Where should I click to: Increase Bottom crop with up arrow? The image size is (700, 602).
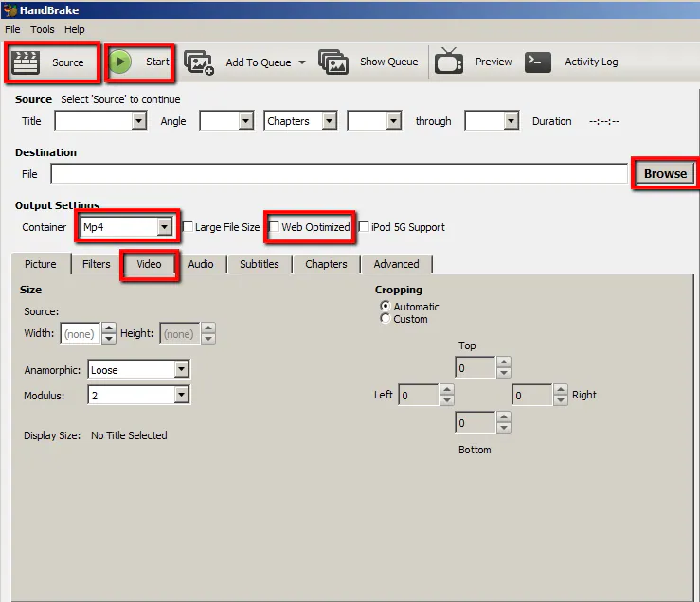504,416
